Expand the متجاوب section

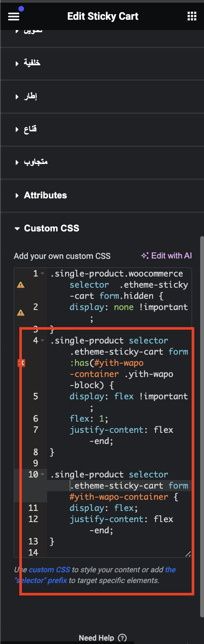[31, 162]
